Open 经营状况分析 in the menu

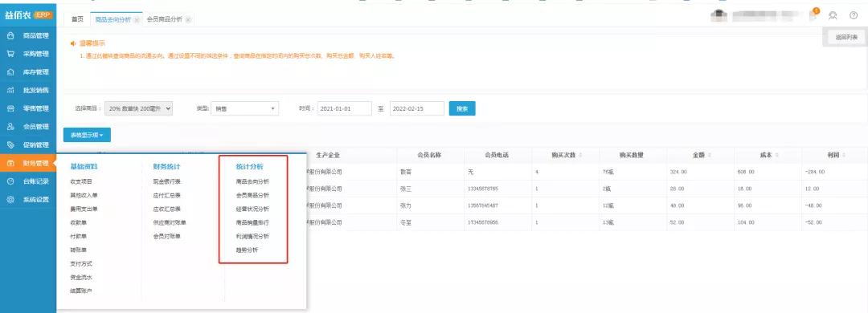pos(253,209)
